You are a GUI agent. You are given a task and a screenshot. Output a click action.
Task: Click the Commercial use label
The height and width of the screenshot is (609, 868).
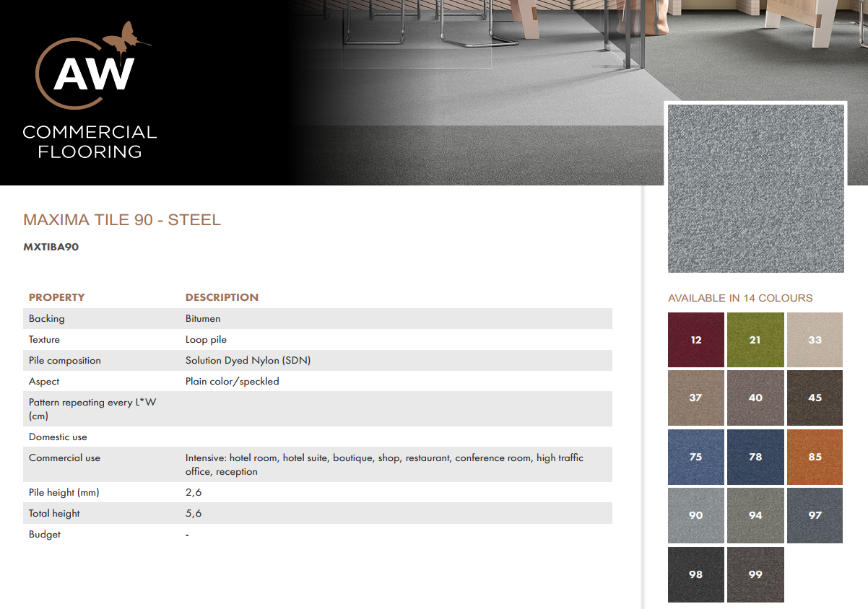click(64, 457)
